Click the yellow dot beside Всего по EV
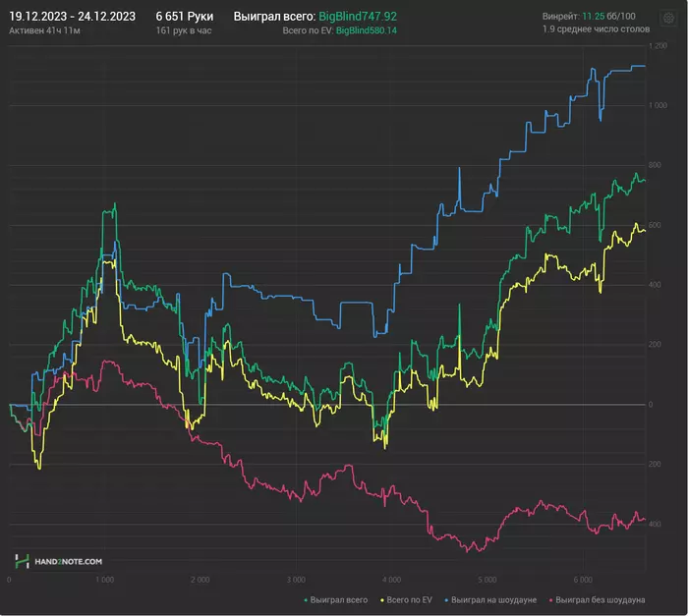 384,598
